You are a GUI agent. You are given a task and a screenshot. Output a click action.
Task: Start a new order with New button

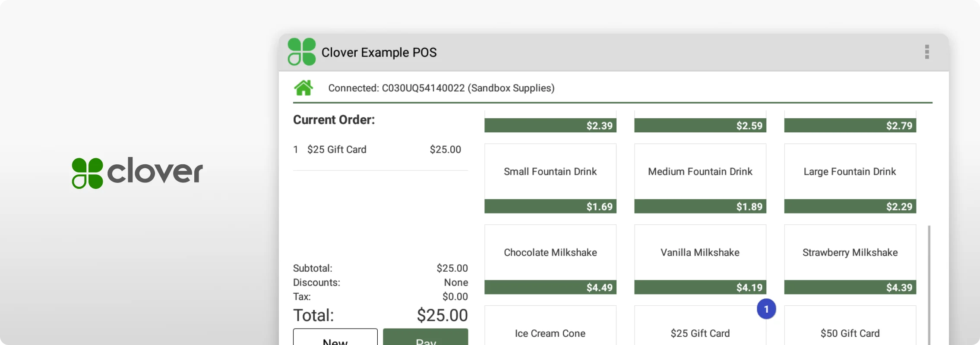tap(335, 337)
